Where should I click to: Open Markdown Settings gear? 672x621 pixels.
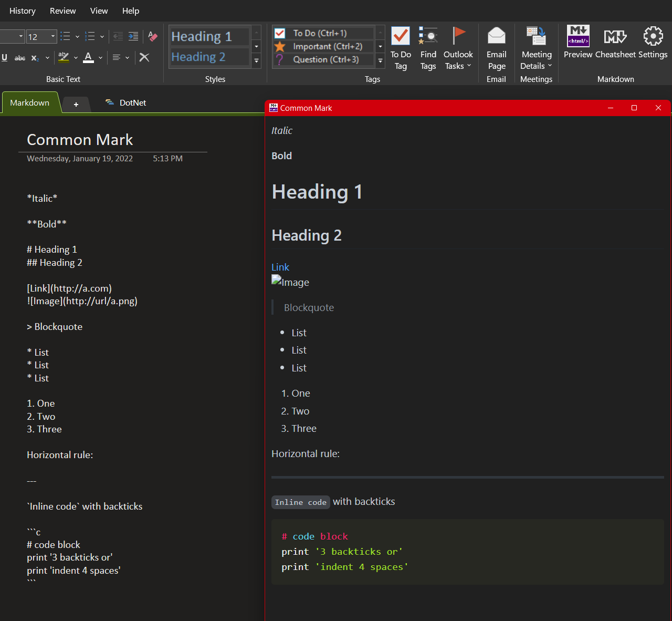[653, 42]
